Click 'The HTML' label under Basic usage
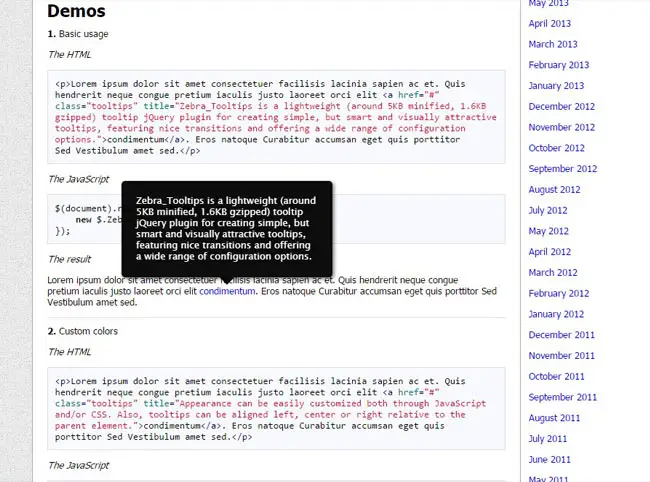The height and width of the screenshot is (482, 650). click(x=69, y=55)
